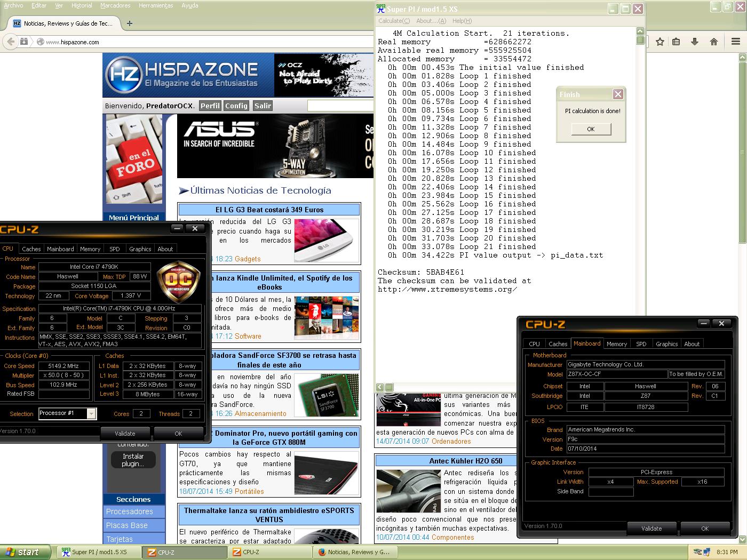Go to the Firefox home page icon

pos(714,42)
